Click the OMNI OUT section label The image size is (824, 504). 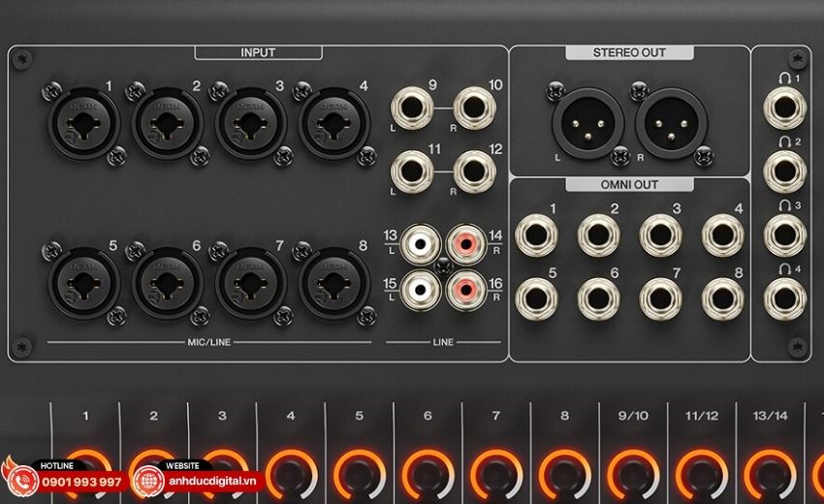tap(629, 184)
